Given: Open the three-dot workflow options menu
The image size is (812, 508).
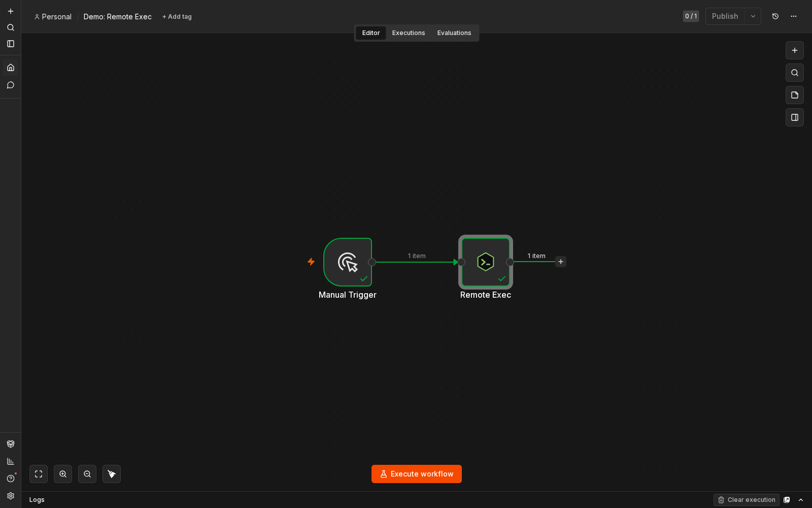Looking at the screenshot, I should (794, 16).
